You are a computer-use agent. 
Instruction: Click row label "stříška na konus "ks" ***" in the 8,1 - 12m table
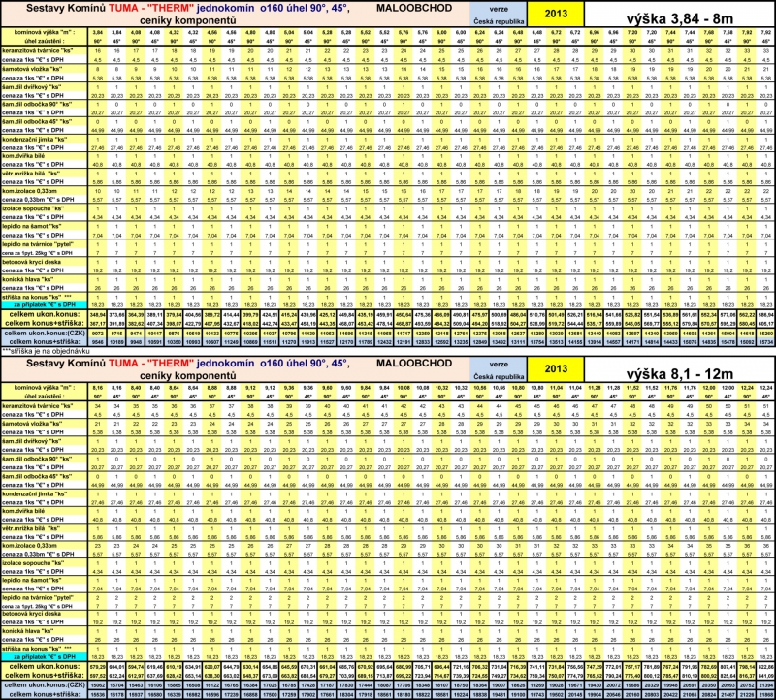tap(37, 648)
